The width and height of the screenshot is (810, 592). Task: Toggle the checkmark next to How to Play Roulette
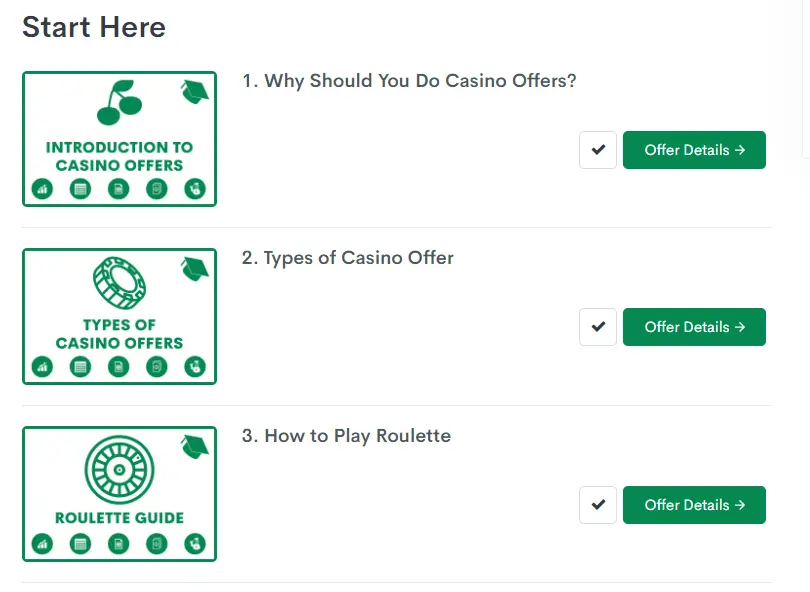point(597,505)
